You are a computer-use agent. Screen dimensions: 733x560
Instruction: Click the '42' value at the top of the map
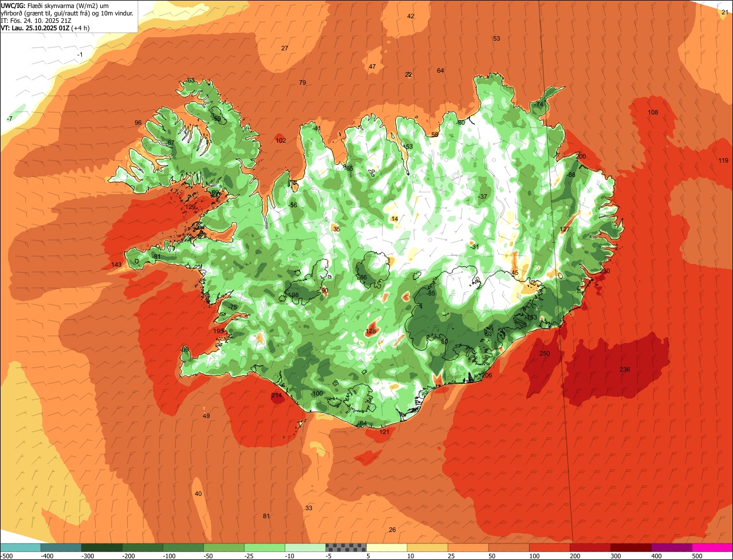pyautogui.click(x=411, y=16)
